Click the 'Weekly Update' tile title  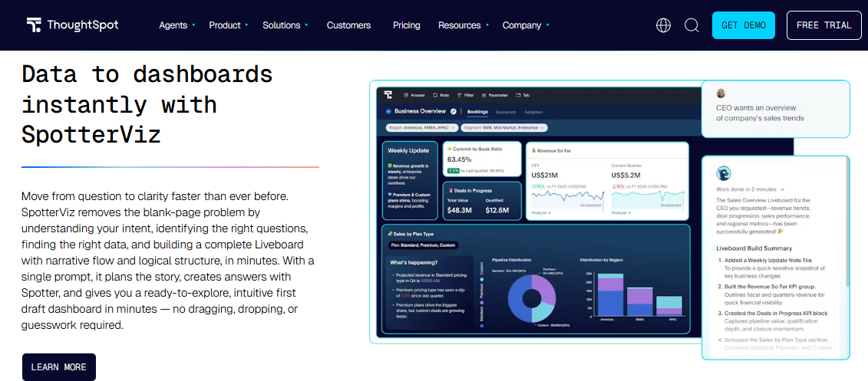tap(408, 150)
